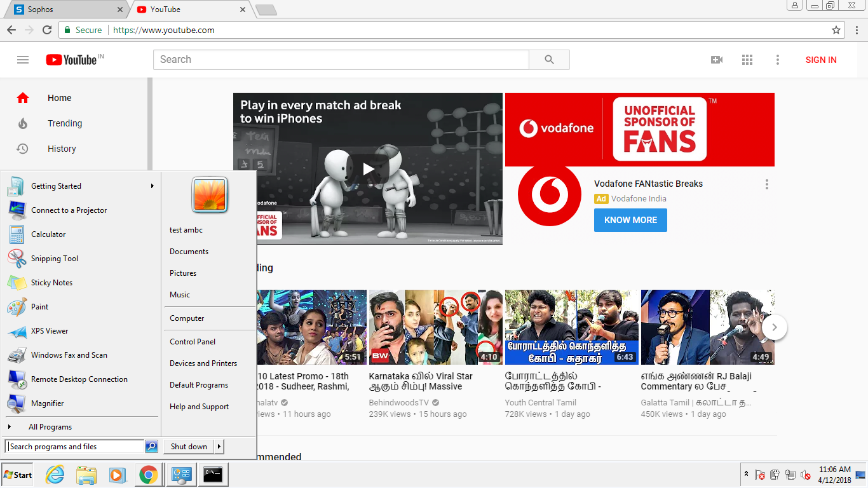Screen dimensions: 868x488
Task: Click SIGN IN on YouTube
Action: point(821,60)
